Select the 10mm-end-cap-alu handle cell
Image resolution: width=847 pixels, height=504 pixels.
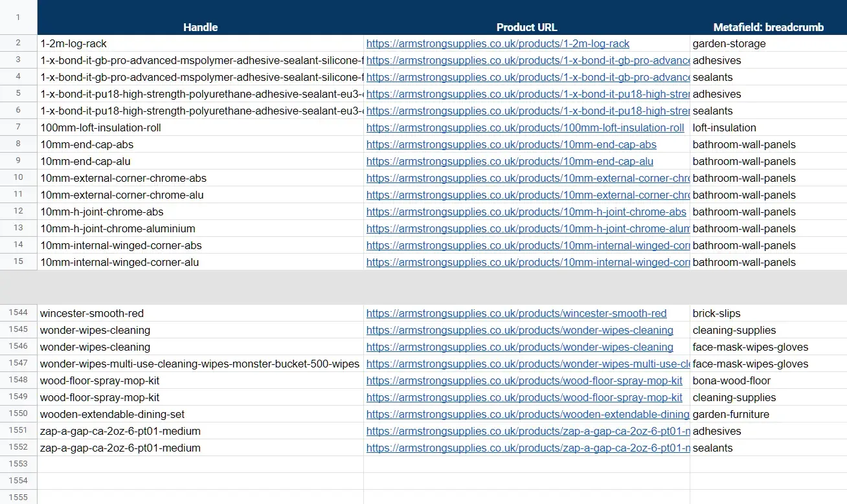pyautogui.click(x=200, y=161)
